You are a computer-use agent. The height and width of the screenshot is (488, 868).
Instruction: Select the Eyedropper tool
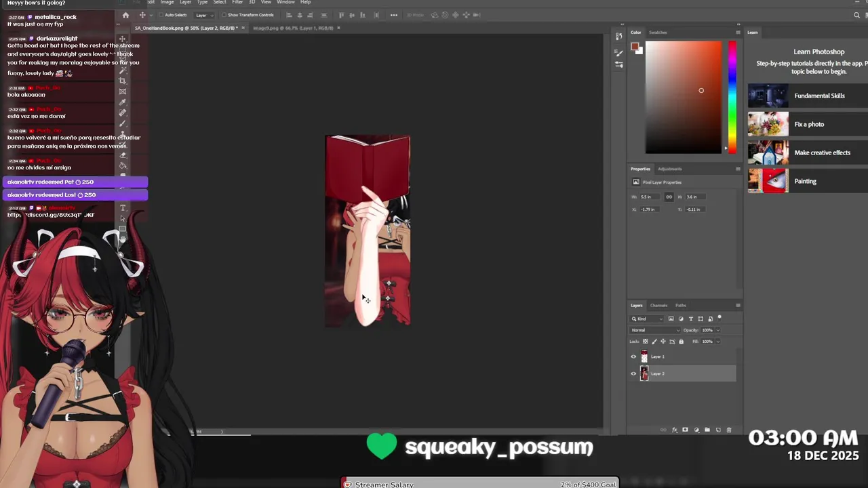click(x=123, y=102)
